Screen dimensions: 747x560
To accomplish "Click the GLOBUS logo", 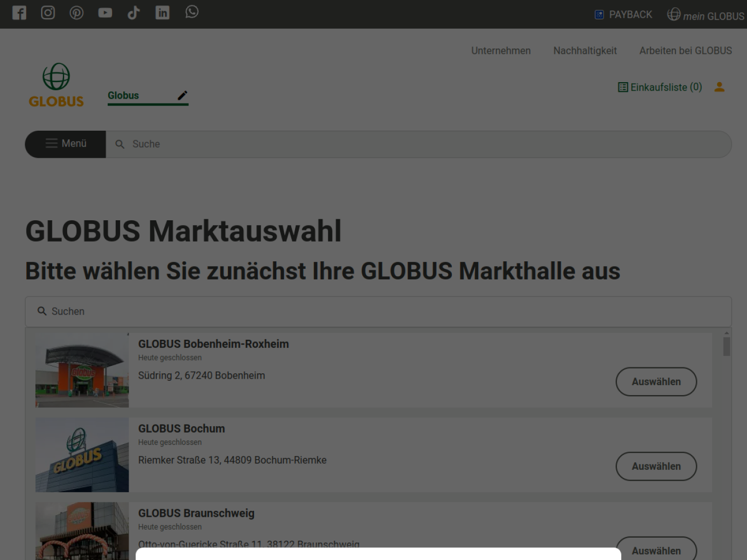I will 56,85.
